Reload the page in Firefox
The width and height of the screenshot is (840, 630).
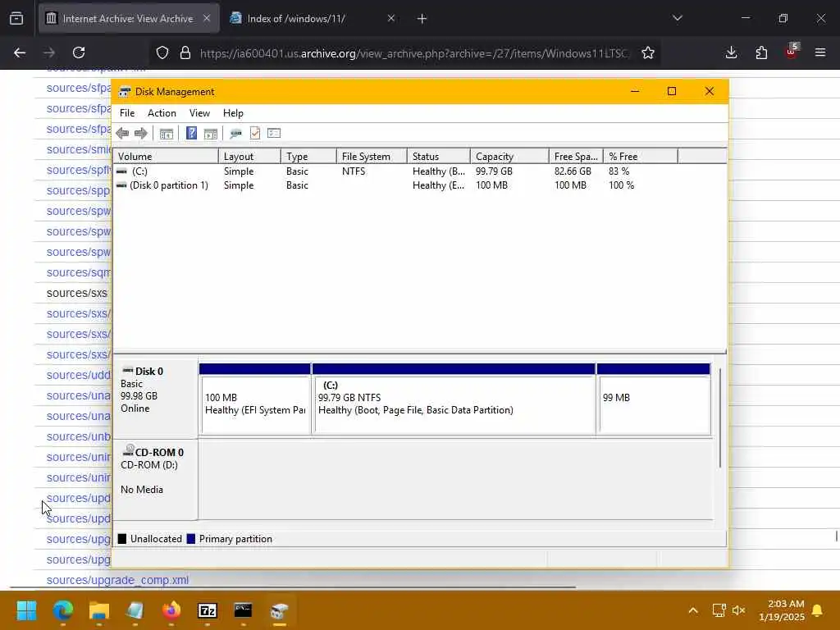pyautogui.click(x=79, y=52)
